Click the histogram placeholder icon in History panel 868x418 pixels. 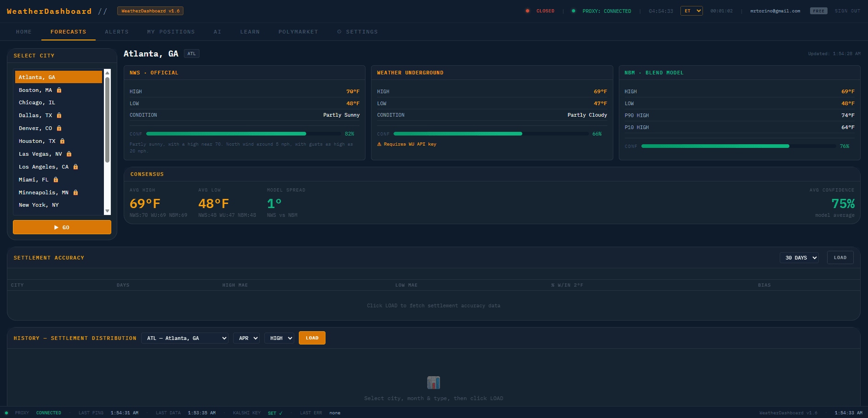[x=434, y=382]
